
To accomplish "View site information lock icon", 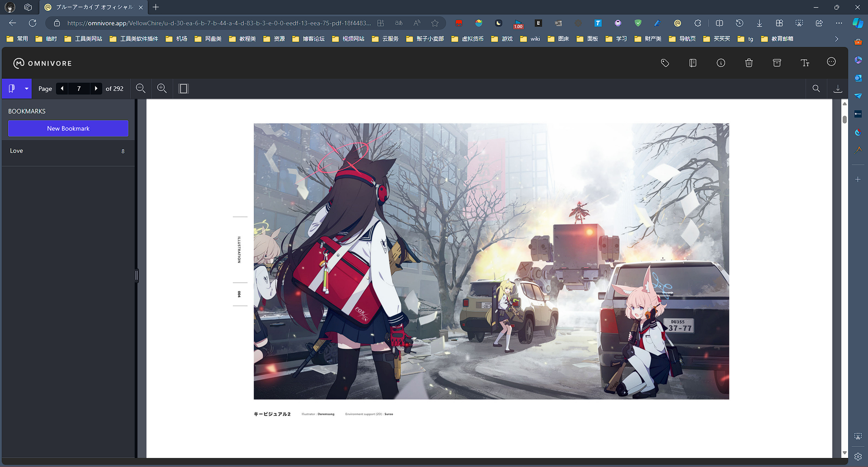I will (x=57, y=23).
